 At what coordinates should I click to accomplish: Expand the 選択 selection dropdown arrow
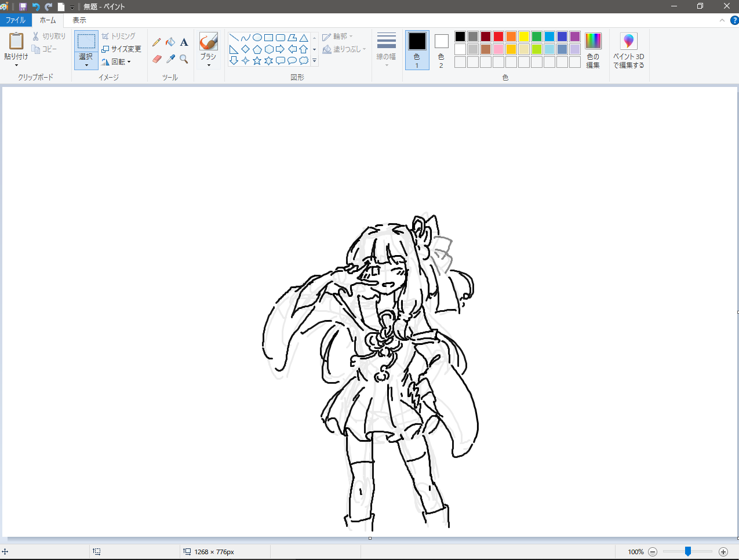click(86, 61)
